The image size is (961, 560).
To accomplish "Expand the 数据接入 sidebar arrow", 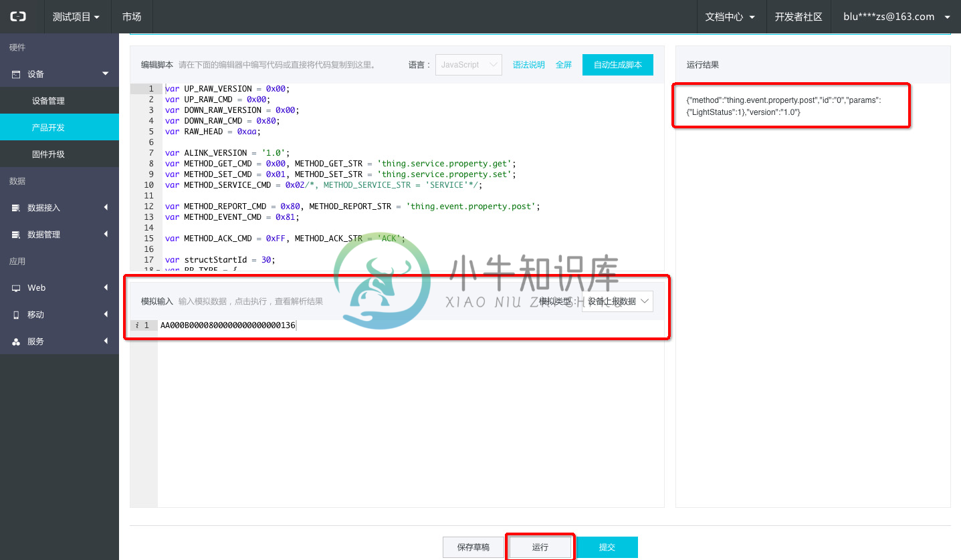I will [106, 208].
